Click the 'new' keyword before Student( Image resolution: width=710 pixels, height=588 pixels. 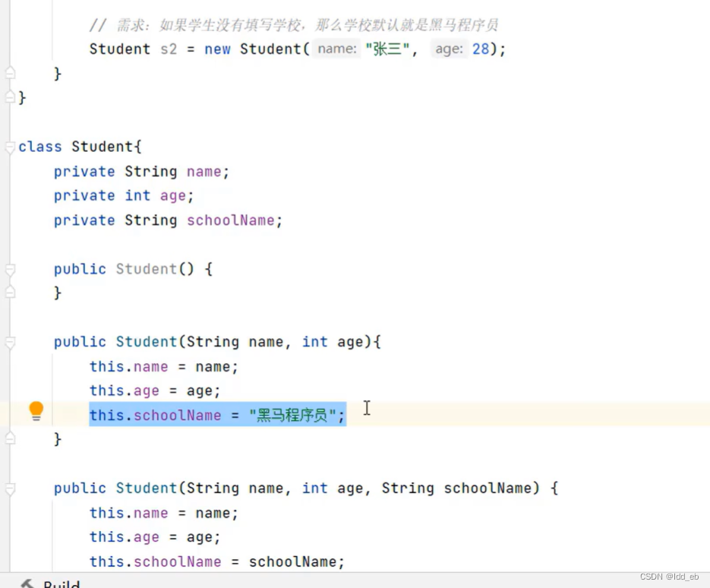[x=217, y=49]
